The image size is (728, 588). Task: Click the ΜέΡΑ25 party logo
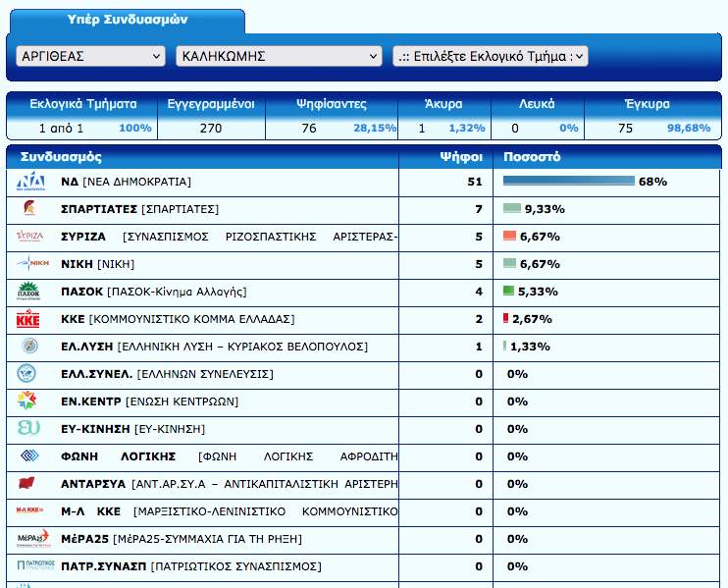point(29,539)
